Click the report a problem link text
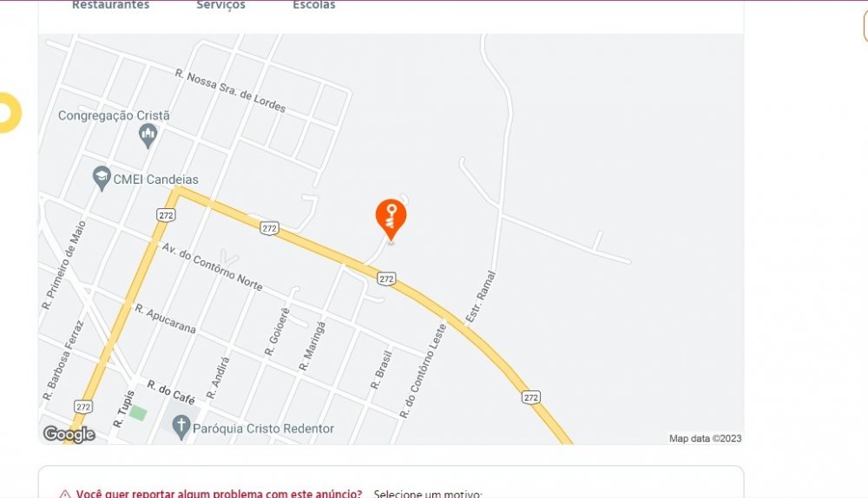The image size is (868, 498). (220, 494)
